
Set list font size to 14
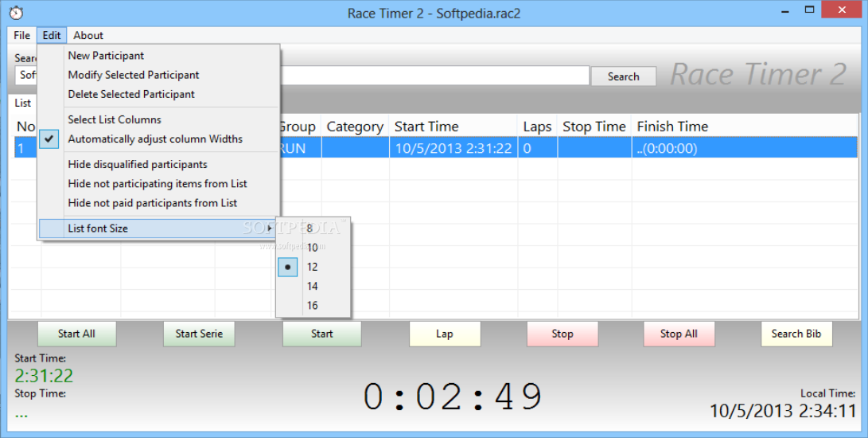(313, 287)
